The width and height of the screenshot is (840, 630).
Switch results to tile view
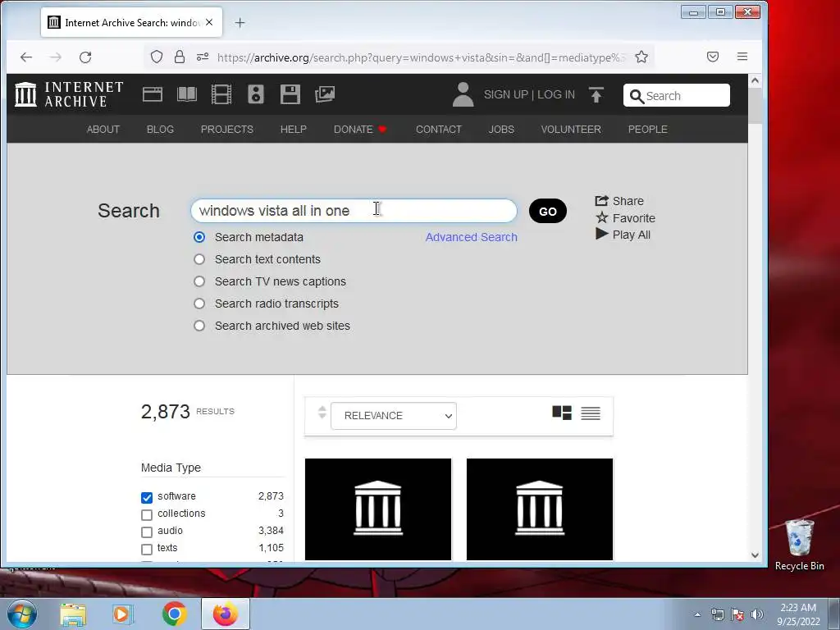pos(562,413)
